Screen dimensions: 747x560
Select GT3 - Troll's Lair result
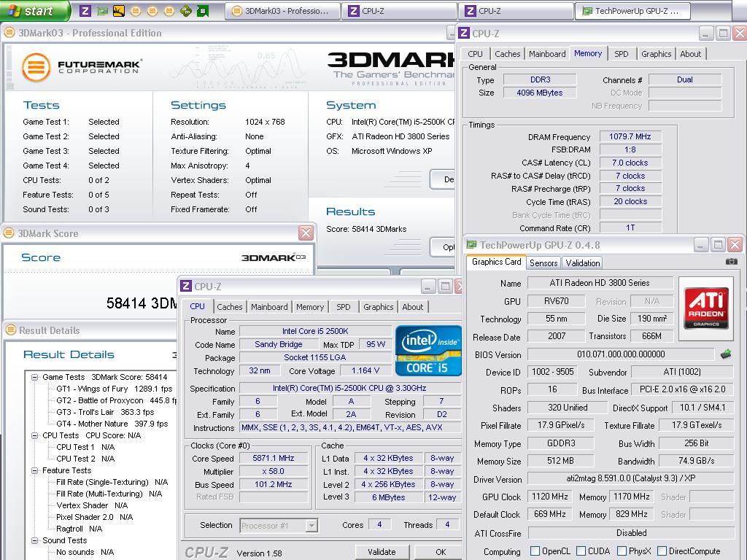(105, 412)
